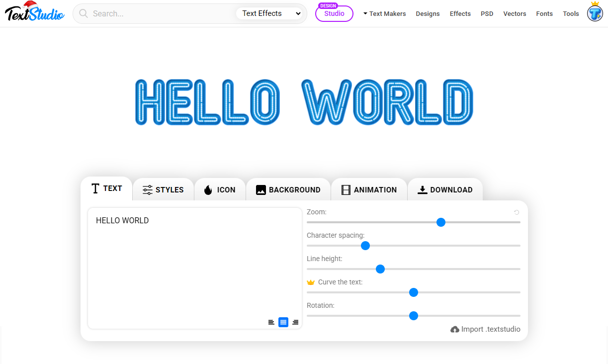Click the crown icon beside Curve the text
This screenshot has width=608, height=364.
(311, 282)
